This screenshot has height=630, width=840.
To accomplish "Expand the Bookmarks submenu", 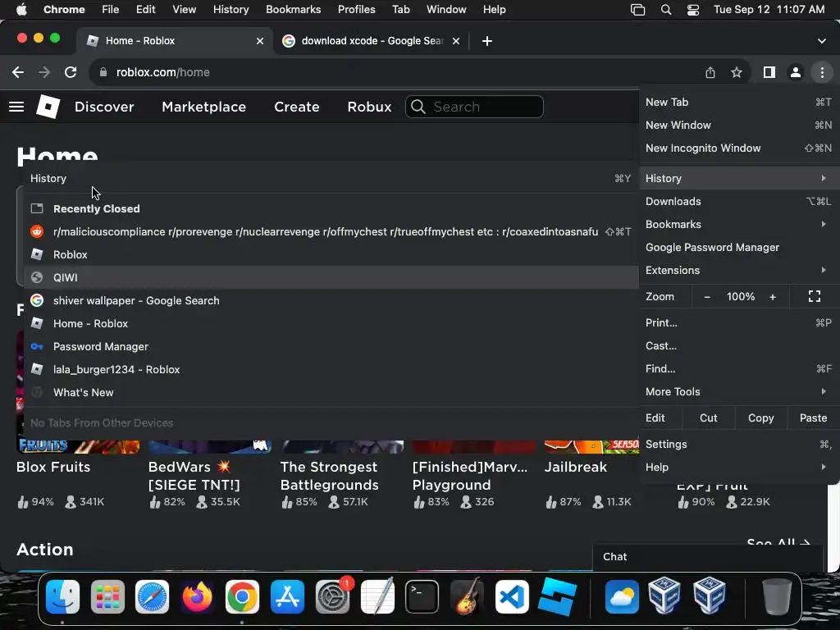I will (739, 225).
